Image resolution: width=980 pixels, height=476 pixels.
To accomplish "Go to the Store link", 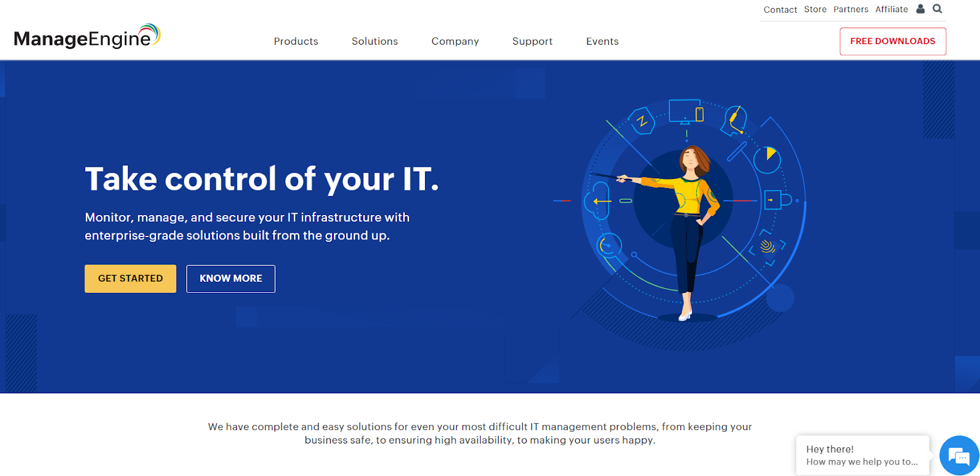I will (x=815, y=9).
